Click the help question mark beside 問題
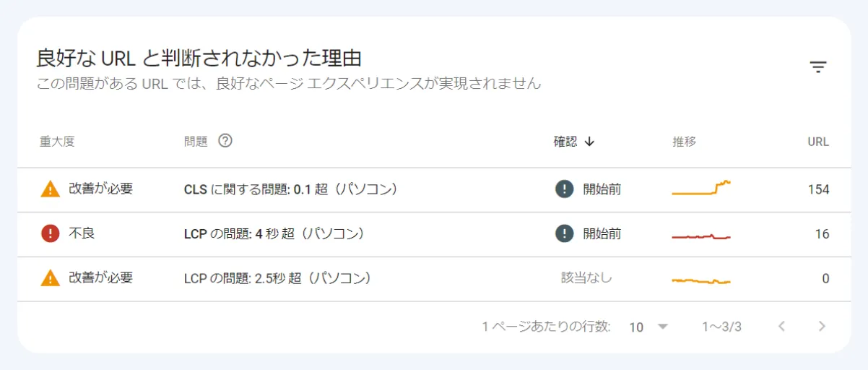Screen dimensions: 868x370 pos(225,141)
